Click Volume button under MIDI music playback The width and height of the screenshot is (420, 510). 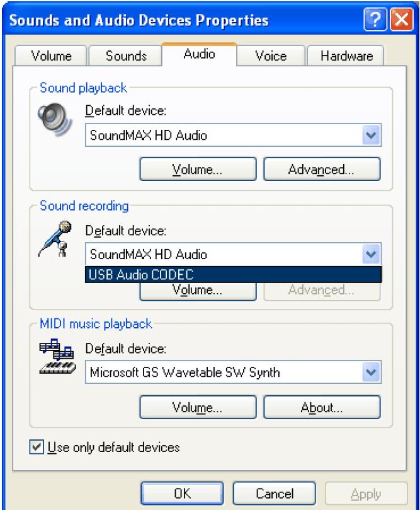tap(198, 407)
